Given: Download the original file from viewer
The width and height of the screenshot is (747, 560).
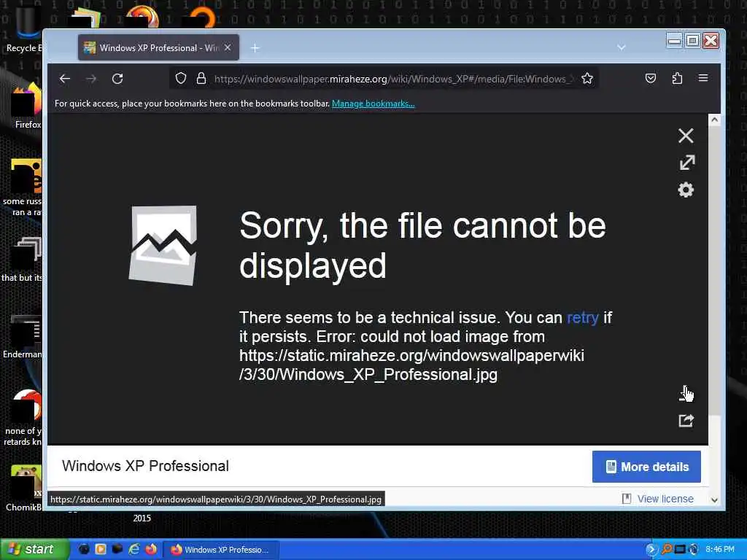Looking at the screenshot, I should [686, 394].
